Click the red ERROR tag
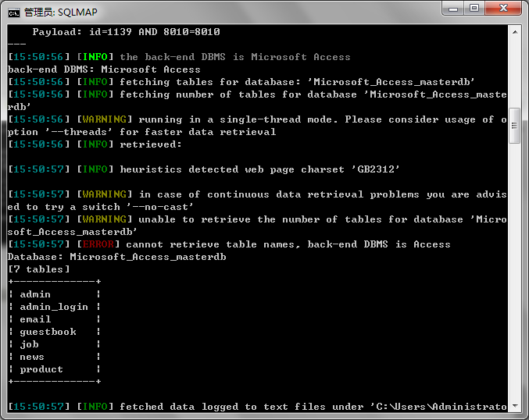 click(98, 244)
